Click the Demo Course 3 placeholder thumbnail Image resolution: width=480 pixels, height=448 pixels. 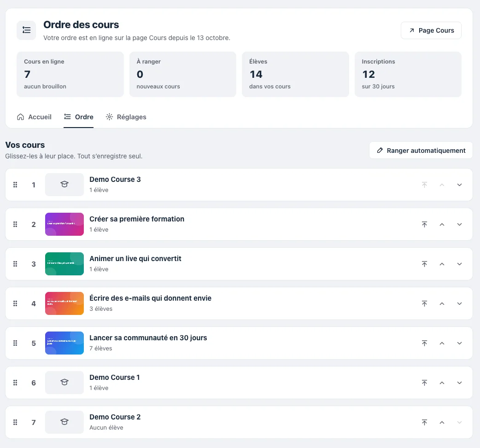(x=64, y=185)
